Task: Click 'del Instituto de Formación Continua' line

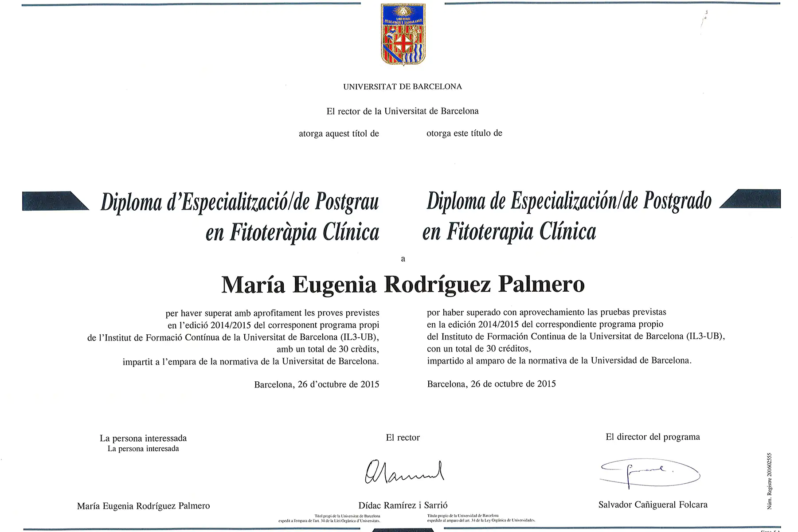Action: click(x=576, y=336)
